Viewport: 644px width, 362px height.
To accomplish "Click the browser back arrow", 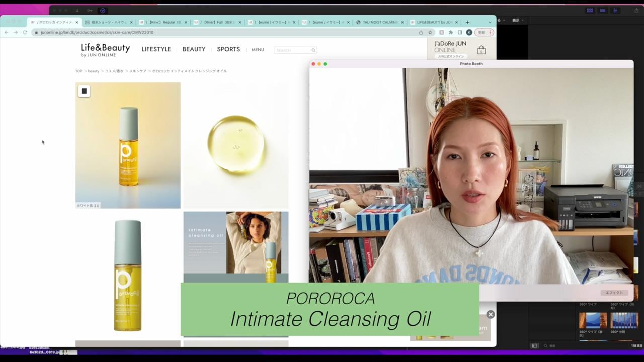I will [x=6, y=32].
